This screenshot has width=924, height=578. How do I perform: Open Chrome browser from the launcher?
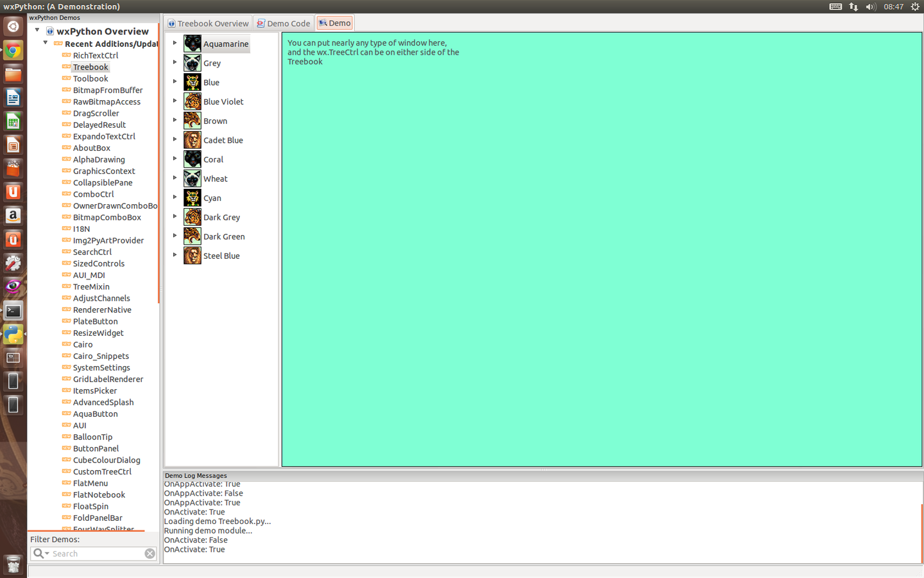(13, 51)
